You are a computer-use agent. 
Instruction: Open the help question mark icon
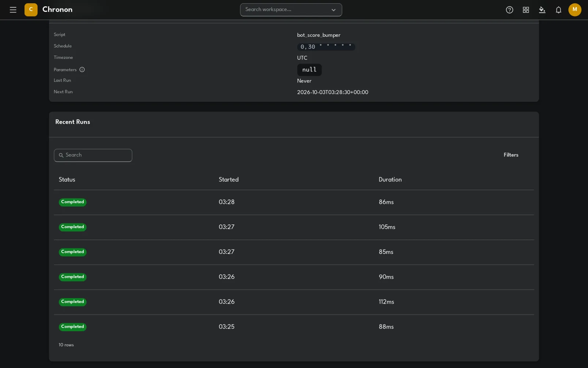(509, 10)
